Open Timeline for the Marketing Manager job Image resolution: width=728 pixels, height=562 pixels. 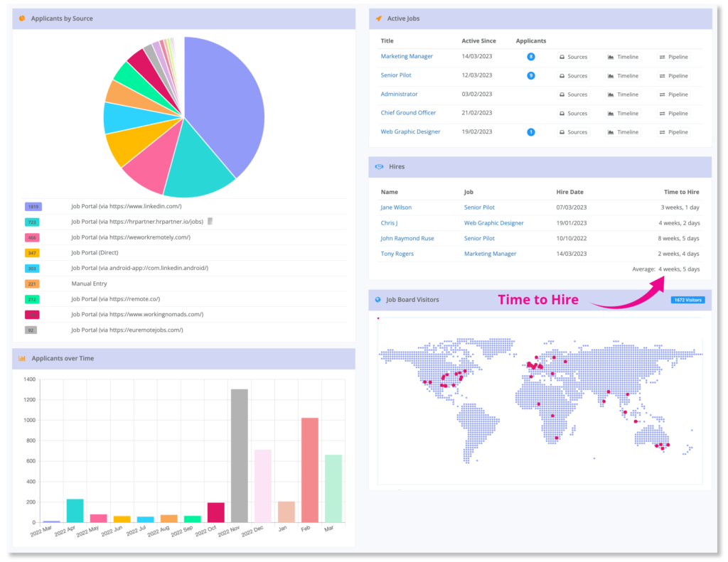[x=623, y=57]
